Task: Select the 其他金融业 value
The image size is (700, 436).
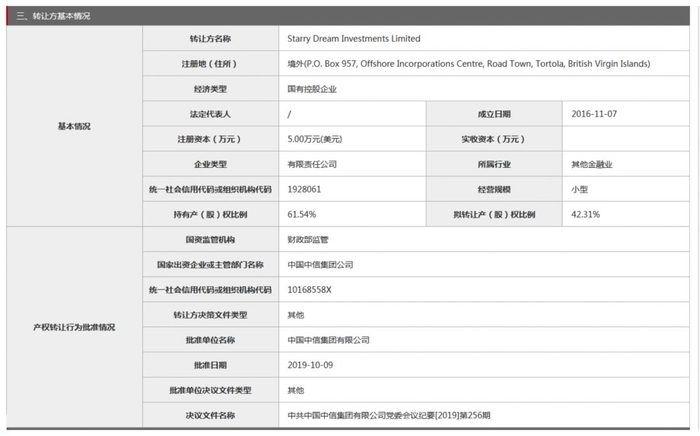Action: point(592,164)
